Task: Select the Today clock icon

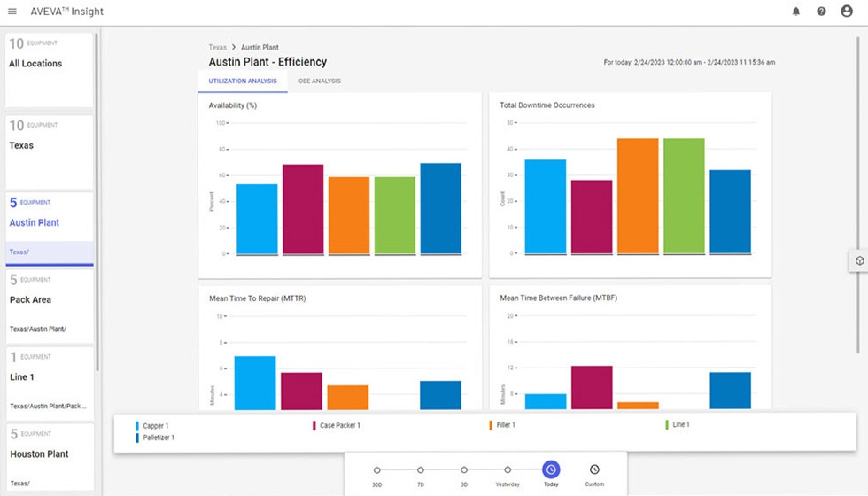Action: click(551, 469)
